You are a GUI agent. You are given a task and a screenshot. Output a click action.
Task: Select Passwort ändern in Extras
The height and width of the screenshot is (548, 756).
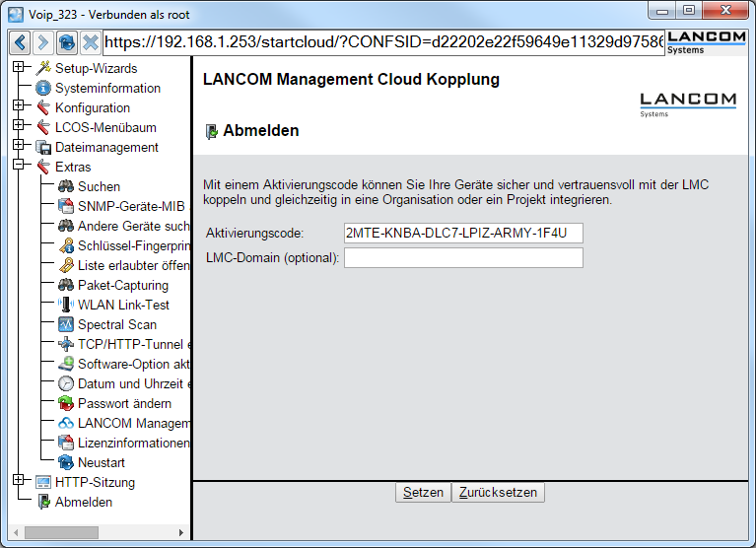124,403
